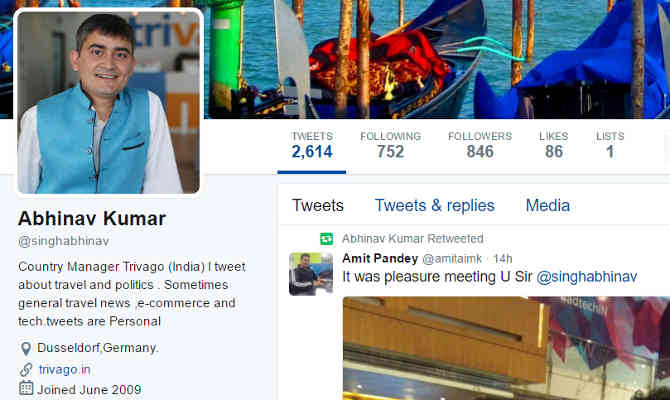Click the 14h tweet timestamp

pos(502,259)
